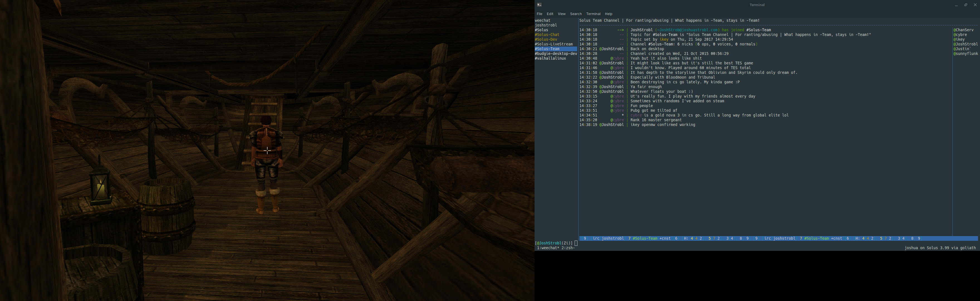Click @ChanServ in the nick list

(x=963, y=30)
